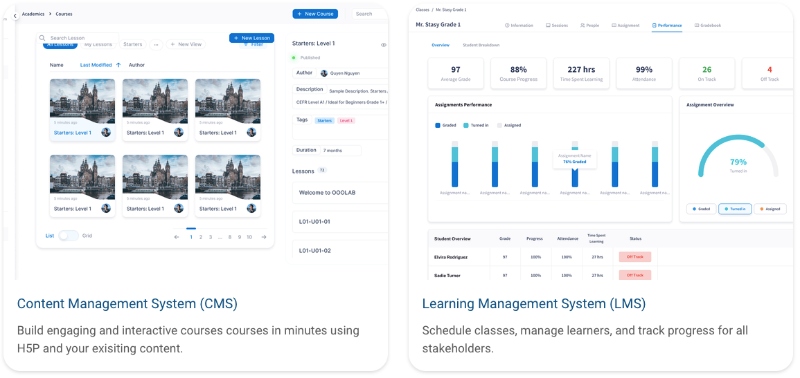Click the 97 Average Grade card
Viewport: 800px width, 378px height.
[x=456, y=73]
